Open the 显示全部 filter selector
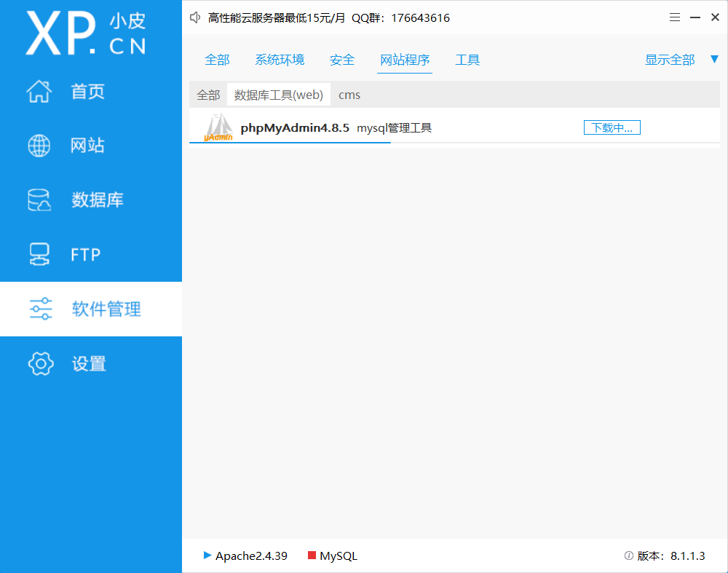 click(x=670, y=60)
